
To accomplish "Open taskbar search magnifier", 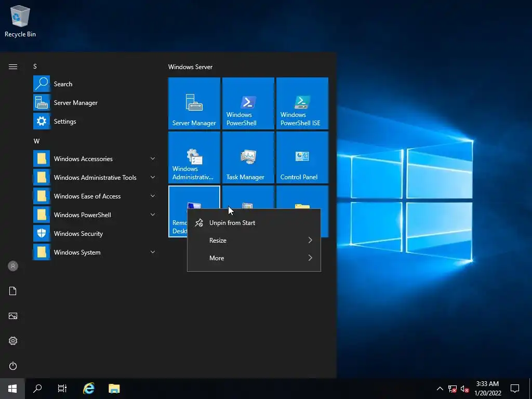I will tap(37, 389).
